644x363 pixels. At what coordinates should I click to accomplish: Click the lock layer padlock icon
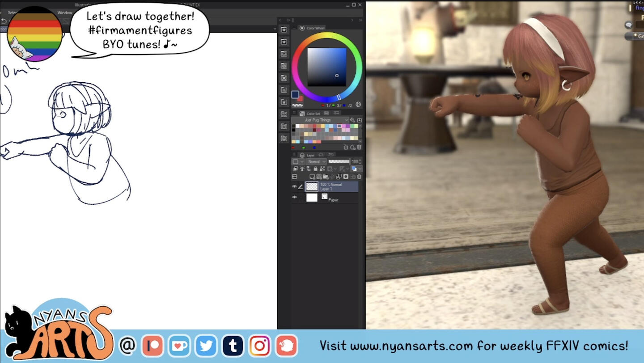click(x=316, y=169)
